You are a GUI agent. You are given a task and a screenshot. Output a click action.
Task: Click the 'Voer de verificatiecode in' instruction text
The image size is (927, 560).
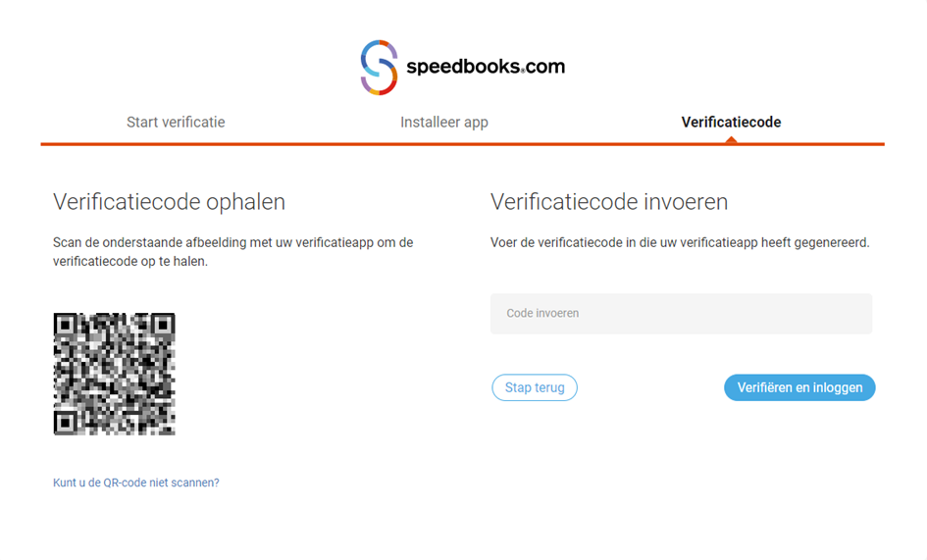[x=680, y=242]
